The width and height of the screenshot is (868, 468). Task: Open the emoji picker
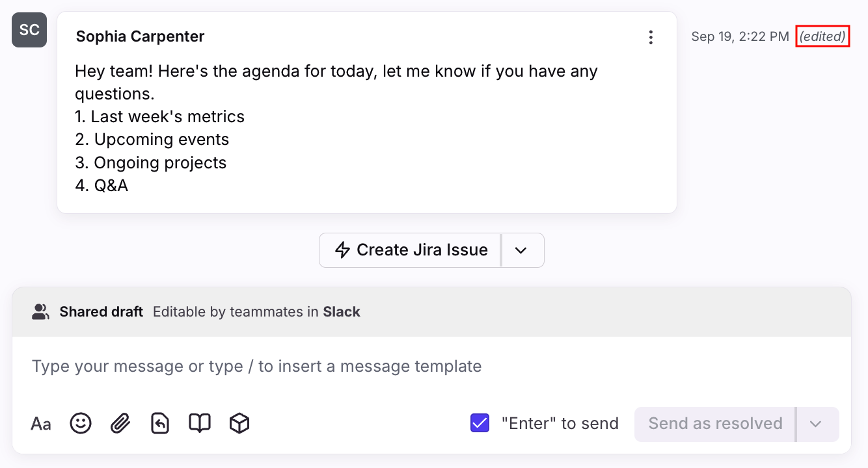81,424
